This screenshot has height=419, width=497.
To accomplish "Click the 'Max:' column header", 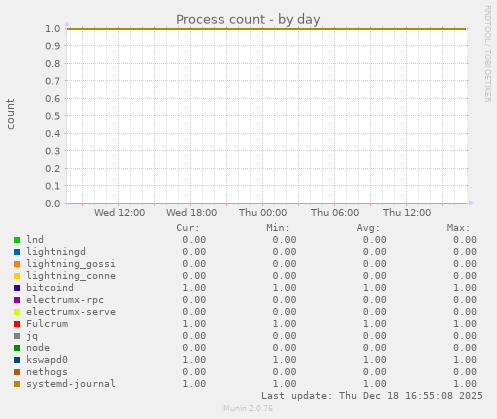I will pos(458,228).
